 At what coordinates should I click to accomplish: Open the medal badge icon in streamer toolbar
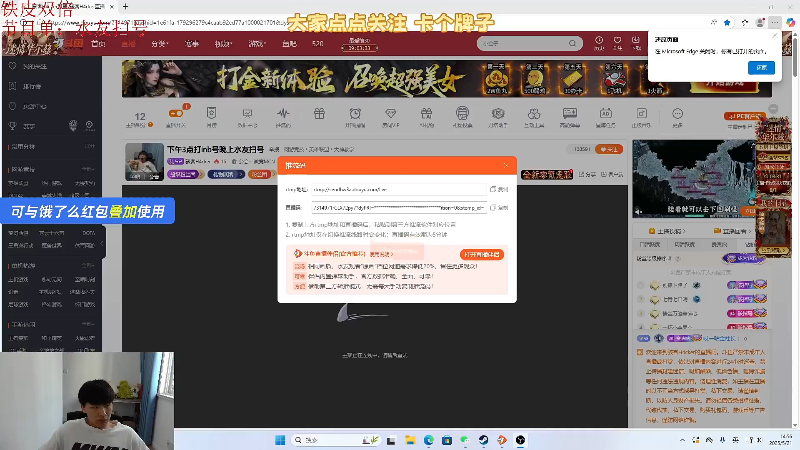click(211, 113)
